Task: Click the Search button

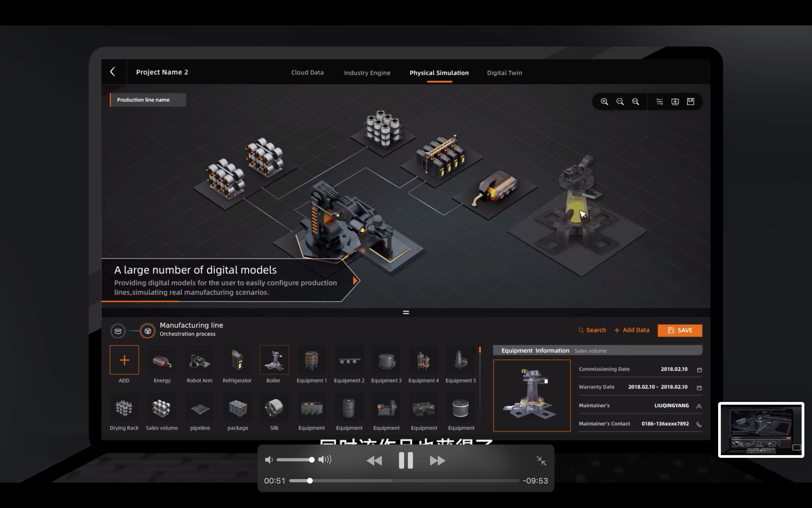Action: (x=592, y=330)
